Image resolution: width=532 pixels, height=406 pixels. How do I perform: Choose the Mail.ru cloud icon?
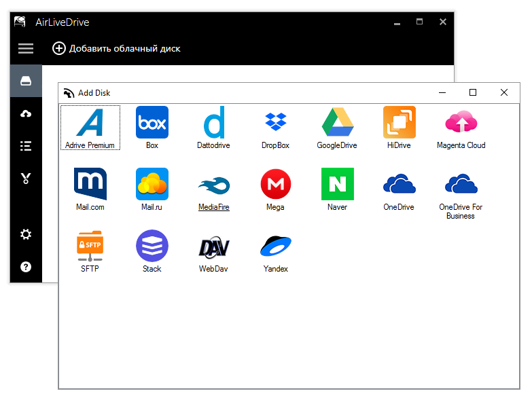(x=152, y=185)
